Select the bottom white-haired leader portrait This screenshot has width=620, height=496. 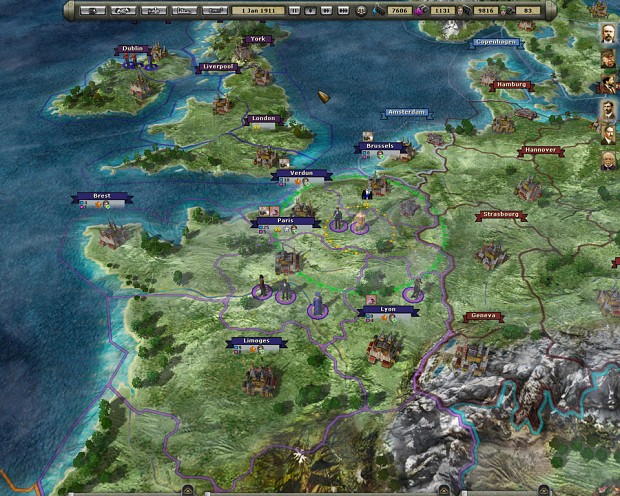coord(609,160)
